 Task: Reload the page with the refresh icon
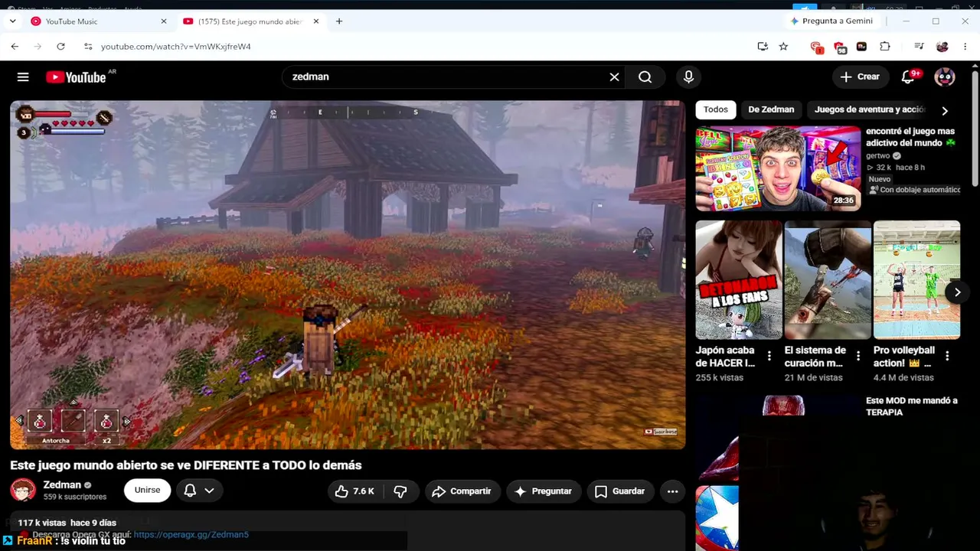(x=60, y=46)
